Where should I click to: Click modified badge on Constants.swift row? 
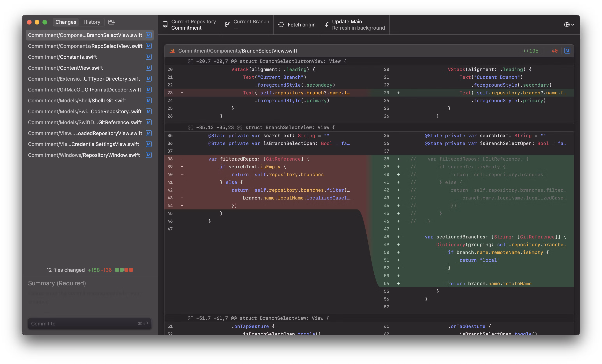click(x=149, y=57)
